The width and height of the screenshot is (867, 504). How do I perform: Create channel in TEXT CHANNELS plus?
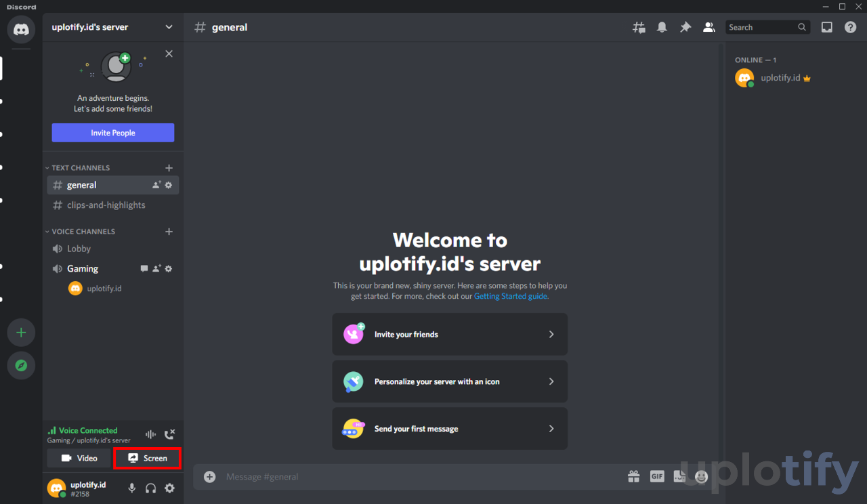click(x=169, y=168)
